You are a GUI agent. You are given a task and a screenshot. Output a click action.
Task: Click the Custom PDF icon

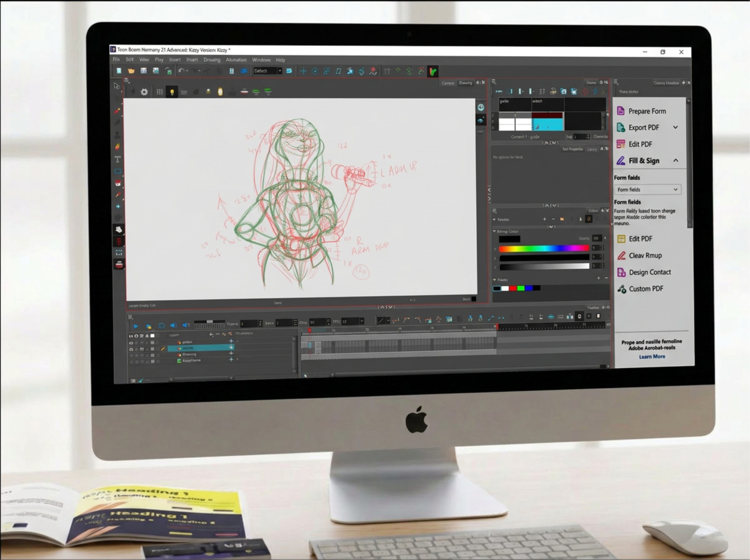click(622, 289)
